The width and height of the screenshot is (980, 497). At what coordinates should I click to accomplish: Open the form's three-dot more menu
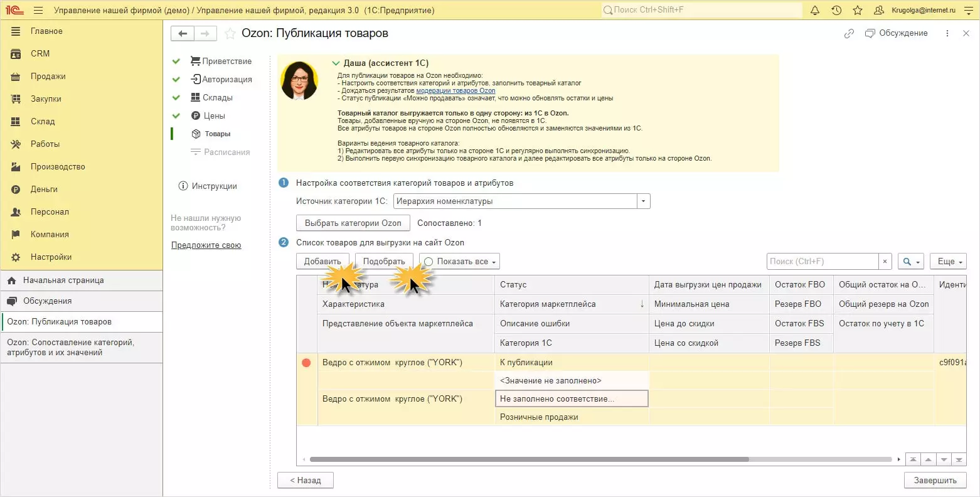tap(947, 33)
